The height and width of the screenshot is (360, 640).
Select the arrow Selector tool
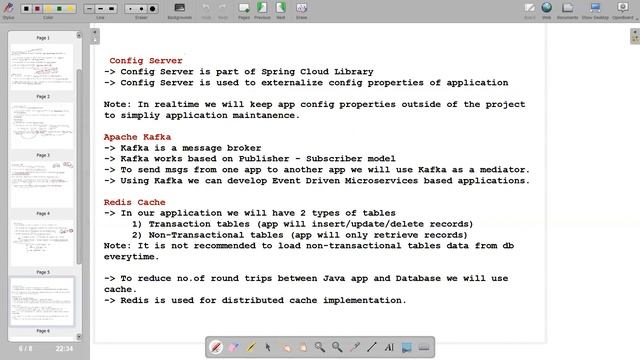tap(268, 347)
